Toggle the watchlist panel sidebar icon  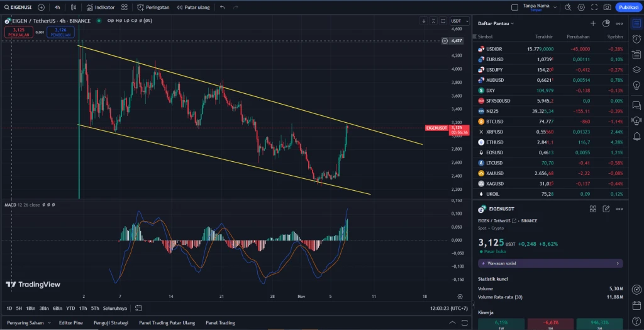(636, 23)
